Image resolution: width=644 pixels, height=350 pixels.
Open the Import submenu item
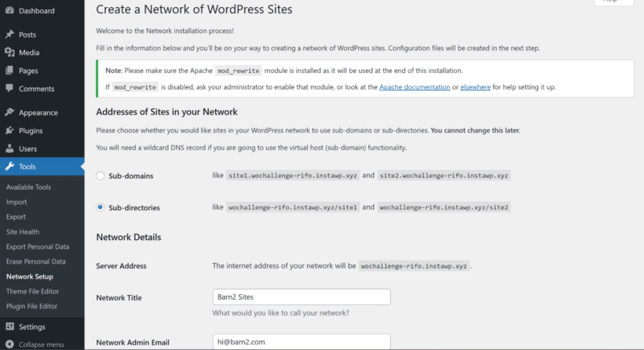[x=16, y=202]
